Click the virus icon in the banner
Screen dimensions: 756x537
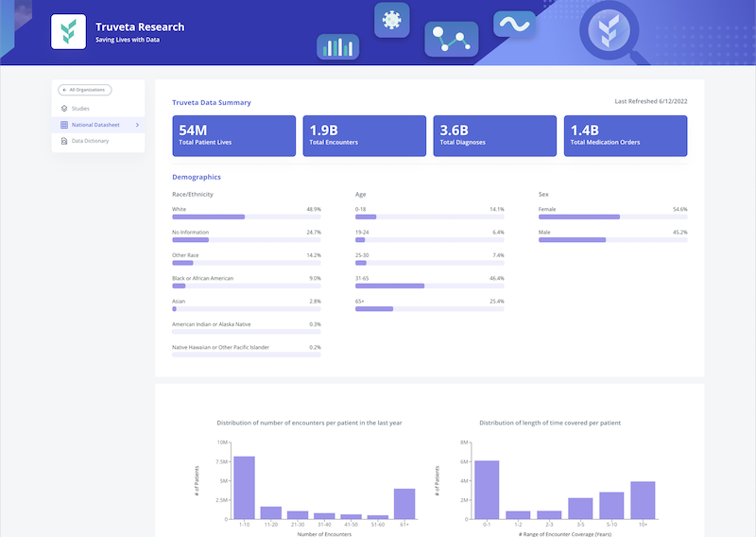(392, 20)
